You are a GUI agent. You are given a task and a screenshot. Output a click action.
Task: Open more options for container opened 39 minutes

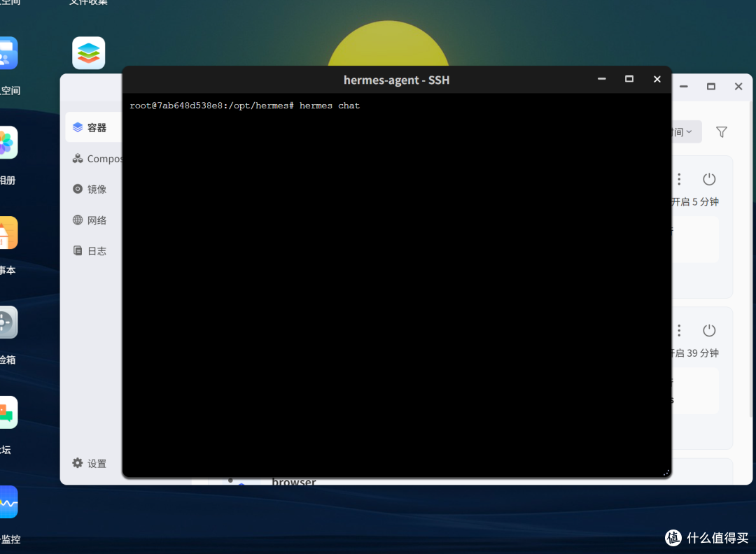(679, 330)
